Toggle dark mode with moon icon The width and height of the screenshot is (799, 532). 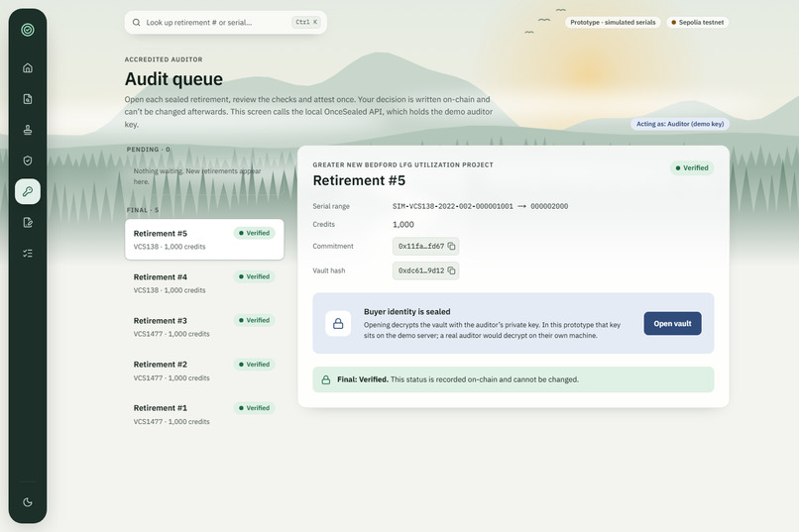tap(28, 502)
